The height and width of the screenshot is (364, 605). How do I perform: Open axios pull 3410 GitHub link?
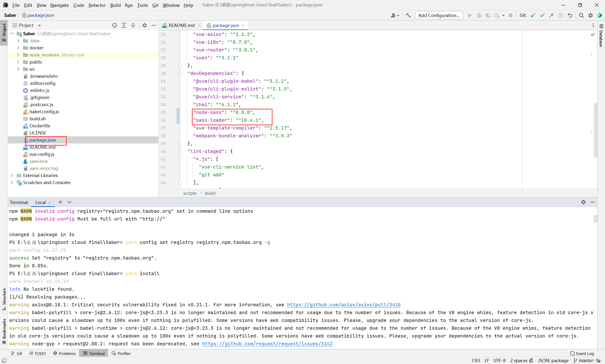[x=344, y=305]
